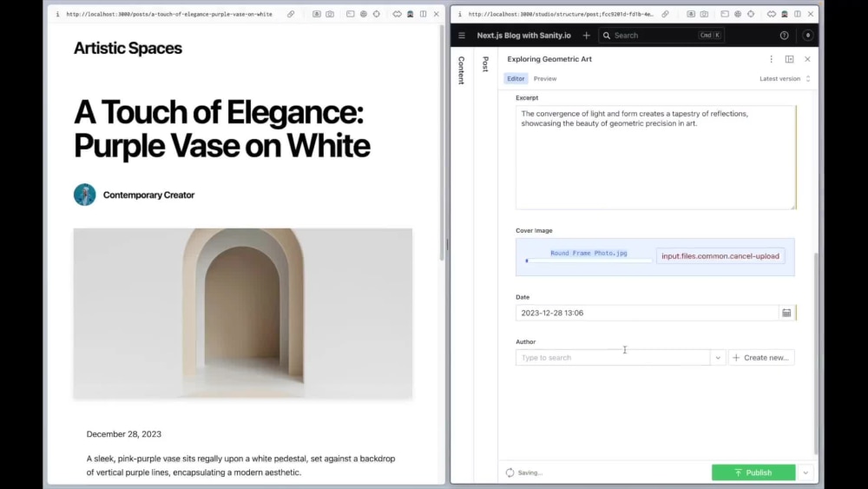Click the saving spinner status icon
This screenshot has height=489, width=868.
click(x=510, y=473)
